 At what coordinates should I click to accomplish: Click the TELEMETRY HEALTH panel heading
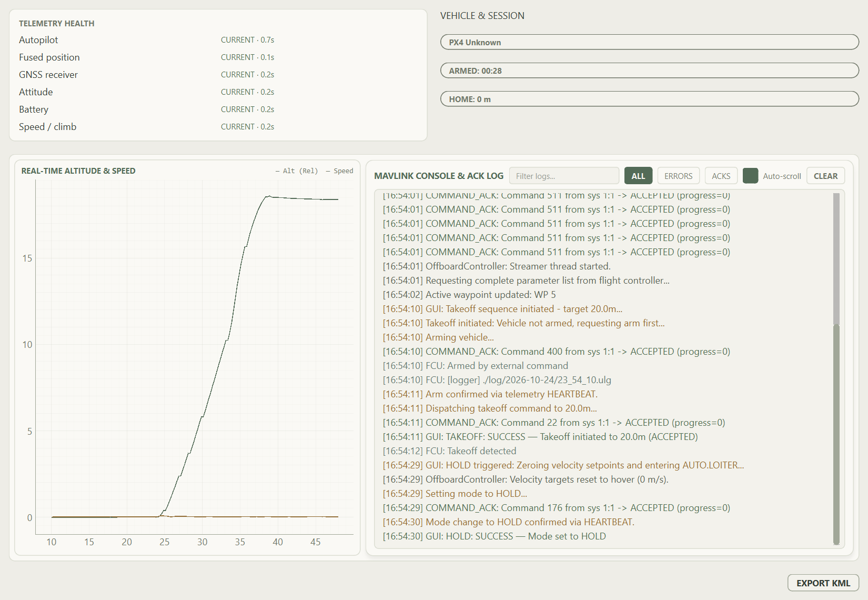click(57, 24)
